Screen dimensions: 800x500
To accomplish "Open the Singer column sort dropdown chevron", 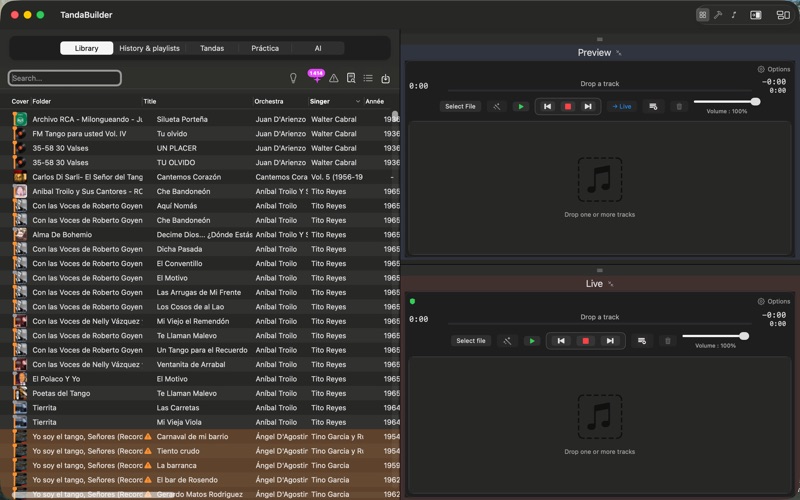I will point(358,102).
